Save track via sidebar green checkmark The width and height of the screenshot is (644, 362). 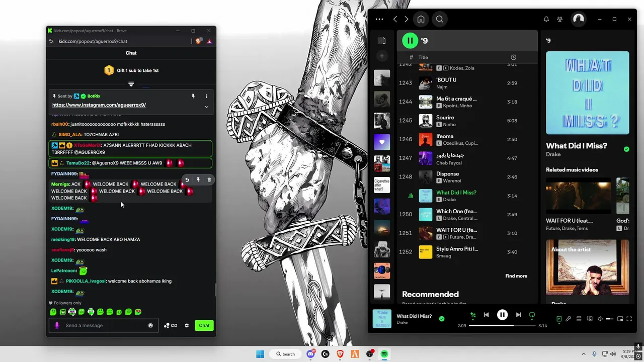(626, 149)
